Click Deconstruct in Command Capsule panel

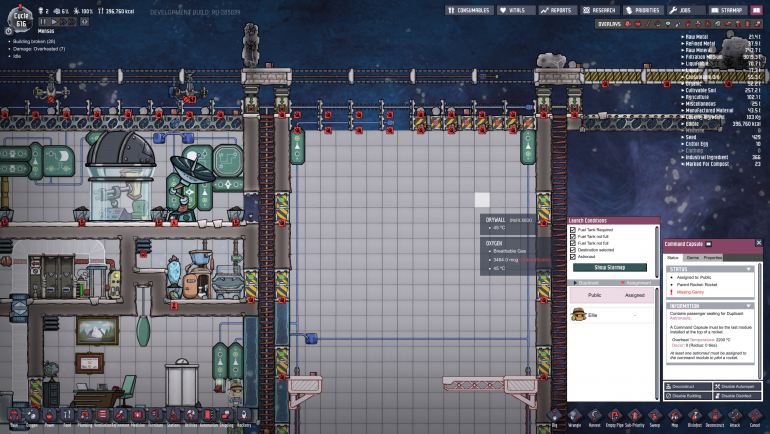click(688, 387)
